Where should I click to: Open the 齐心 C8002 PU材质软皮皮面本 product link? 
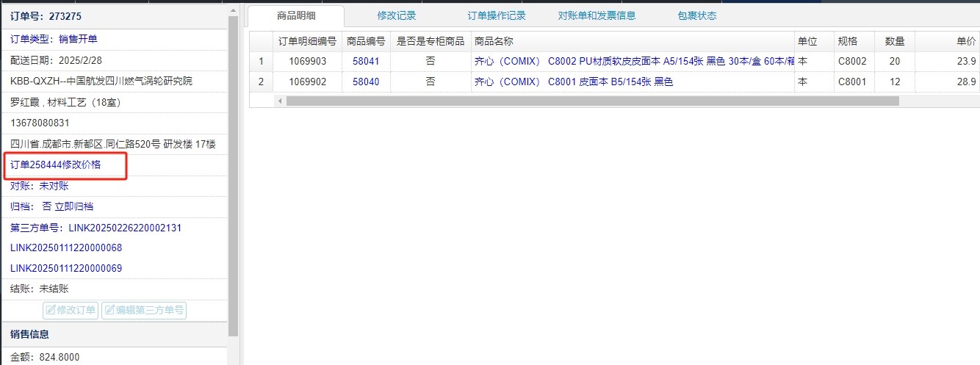point(635,61)
